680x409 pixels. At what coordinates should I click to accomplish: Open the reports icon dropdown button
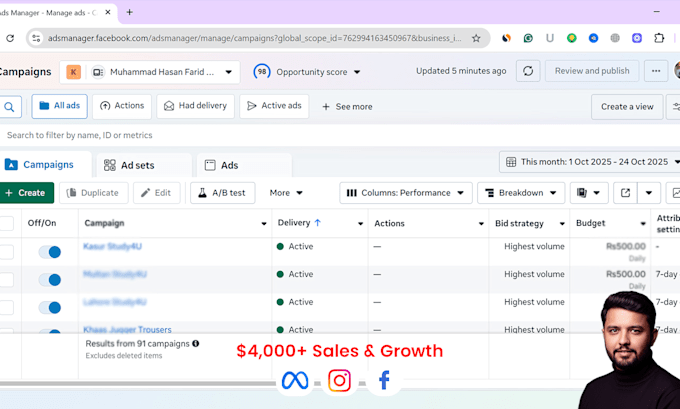[589, 193]
